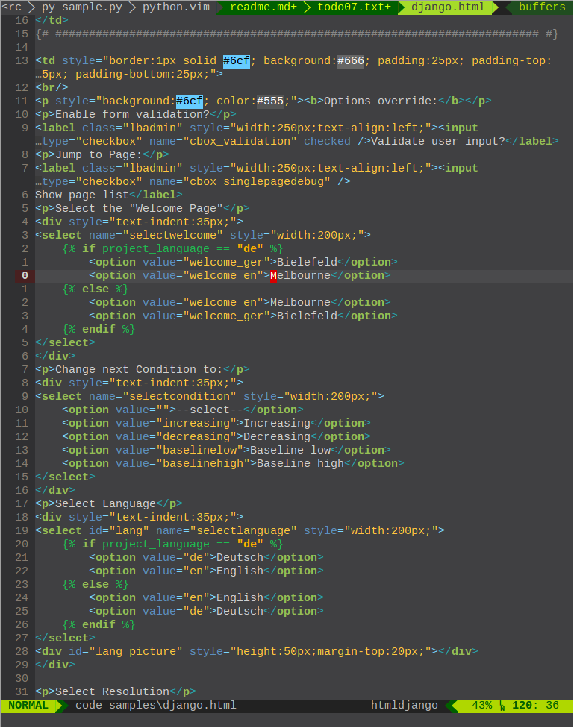Click the red cursor on the M of Melbourne
This screenshot has height=728, width=574.
coord(273,276)
